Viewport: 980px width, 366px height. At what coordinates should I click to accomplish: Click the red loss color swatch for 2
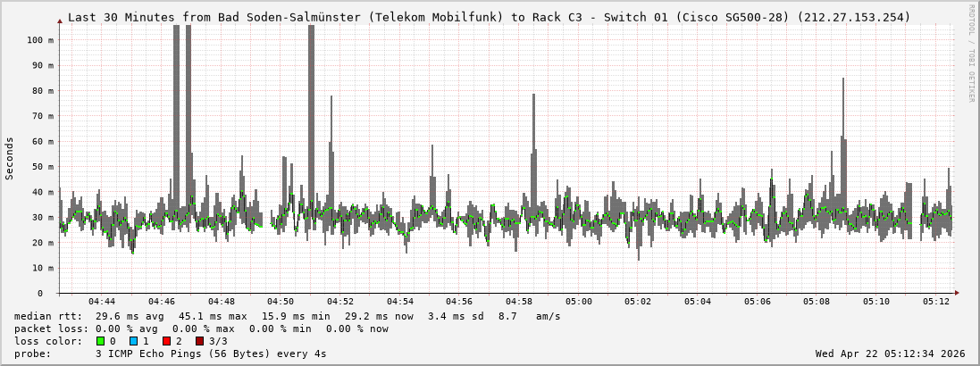[x=166, y=341]
